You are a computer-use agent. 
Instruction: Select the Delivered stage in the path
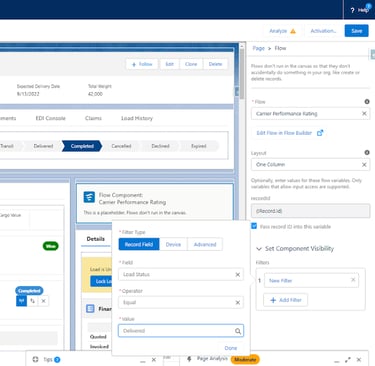pyautogui.click(x=43, y=146)
